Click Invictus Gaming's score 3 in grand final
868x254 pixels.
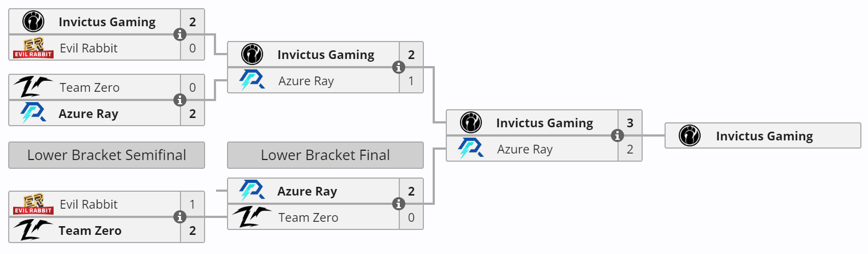[630, 123]
